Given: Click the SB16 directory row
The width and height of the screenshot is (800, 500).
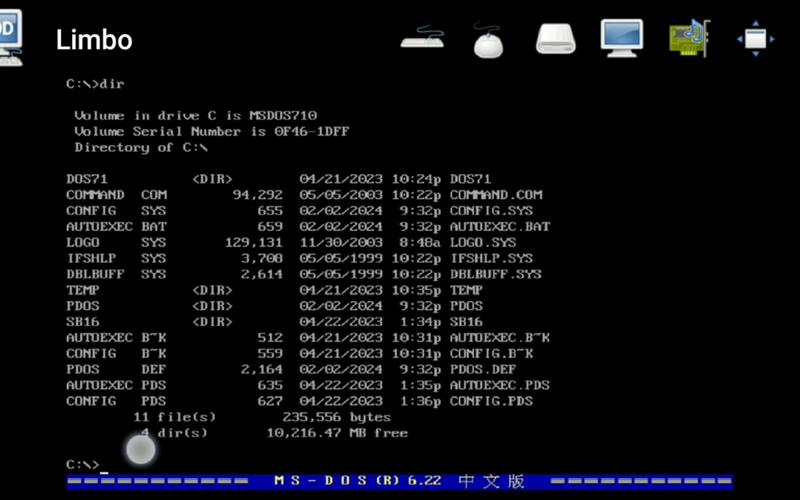Looking at the screenshot, I should pos(274,321).
